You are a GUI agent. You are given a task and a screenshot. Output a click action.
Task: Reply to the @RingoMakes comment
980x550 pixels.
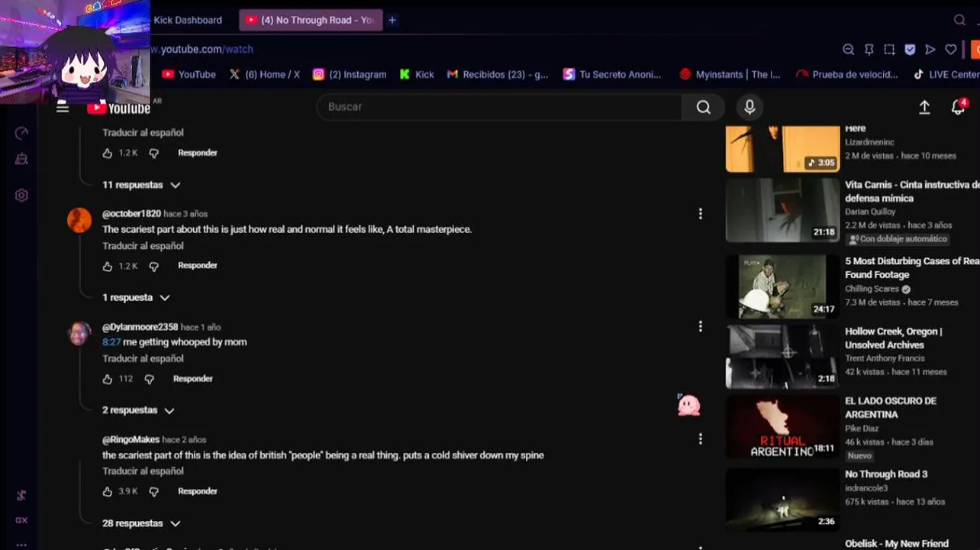198,491
